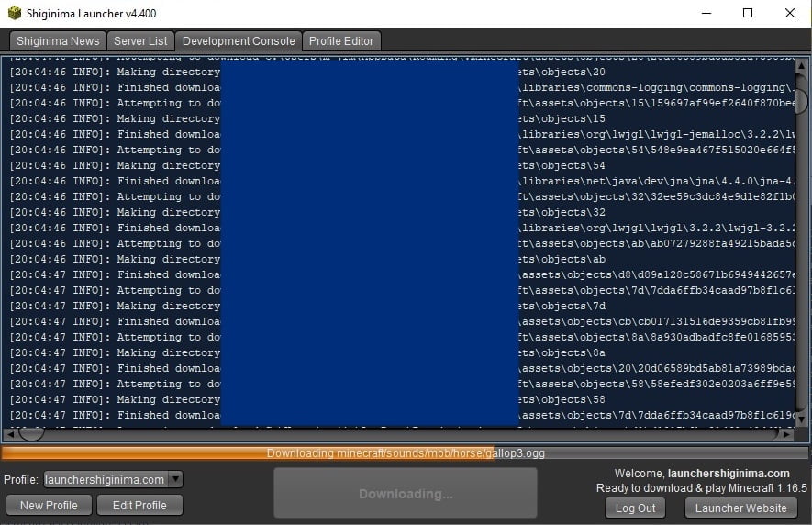
Task: Click the Shiginima Launcher app icon
Action: tap(14, 13)
